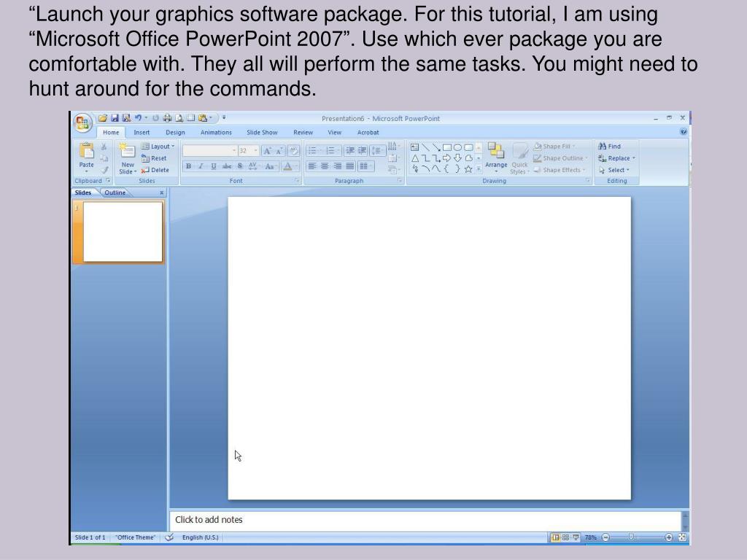Click the Find button
Screen dimensions: 747x560
coord(609,146)
